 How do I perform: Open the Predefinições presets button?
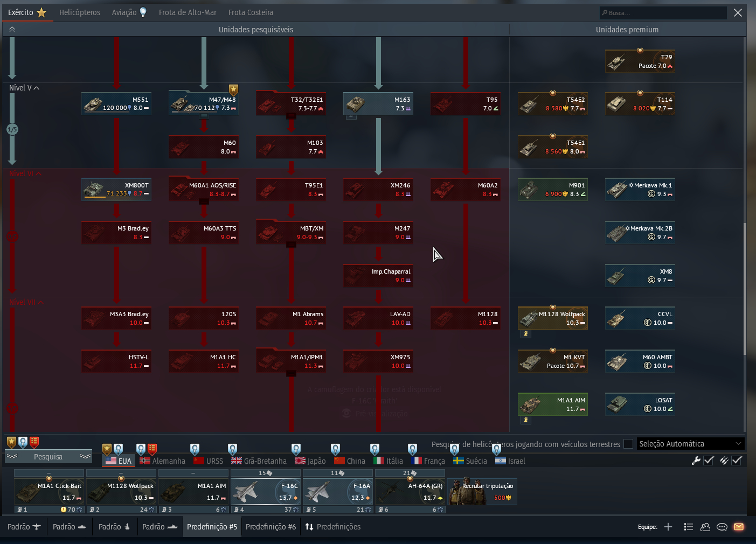click(x=332, y=527)
